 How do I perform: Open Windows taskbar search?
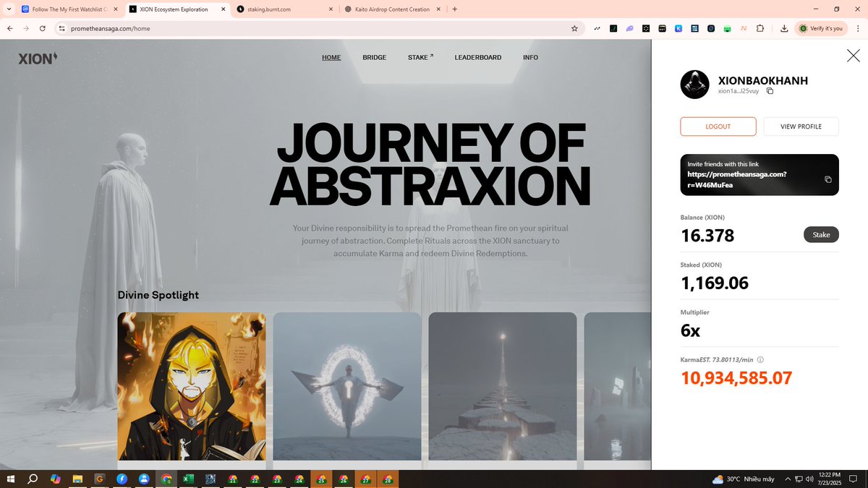coord(33,479)
